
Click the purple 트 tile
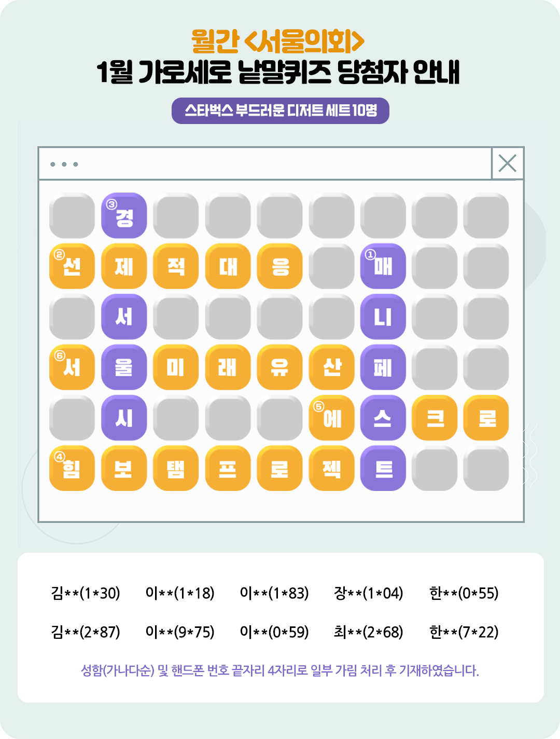[383, 468]
